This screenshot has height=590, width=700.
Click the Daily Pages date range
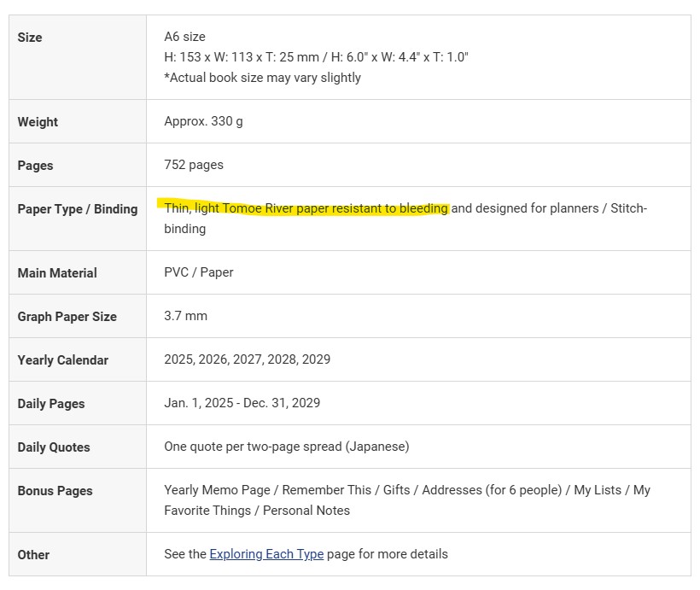coord(242,403)
